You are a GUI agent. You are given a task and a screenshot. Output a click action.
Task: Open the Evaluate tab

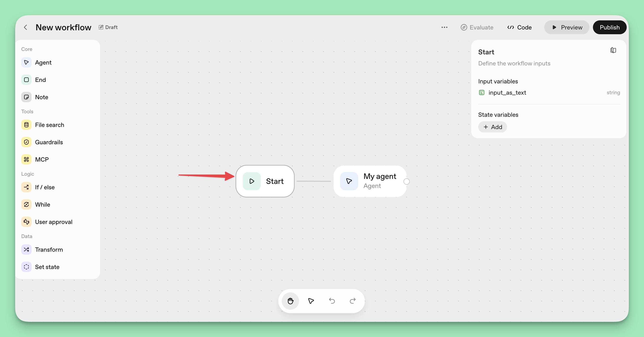coord(477,27)
